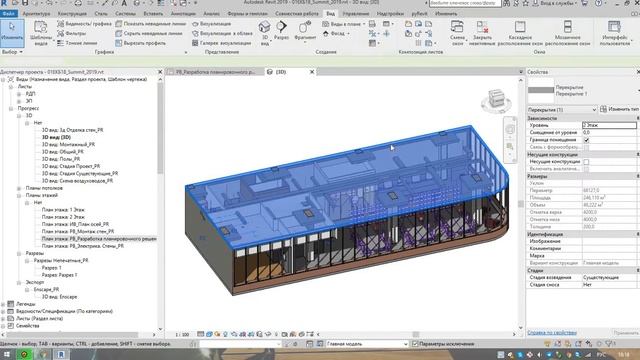The height and width of the screenshot is (360, 640).
Task: Click Мозаичное расположение окон
Action: coord(568,33)
